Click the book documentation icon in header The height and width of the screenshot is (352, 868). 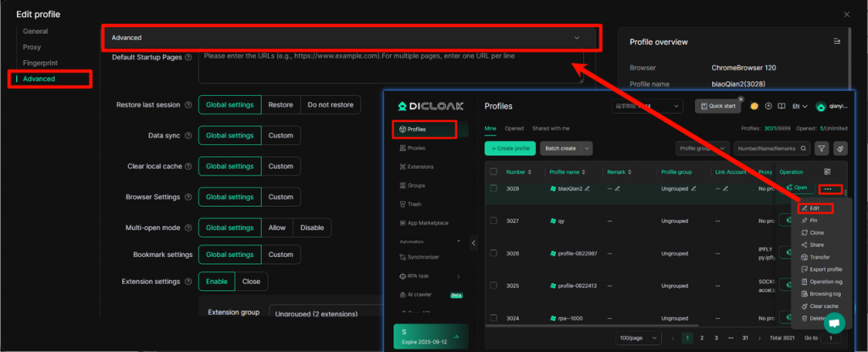click(x=782, y=106)
